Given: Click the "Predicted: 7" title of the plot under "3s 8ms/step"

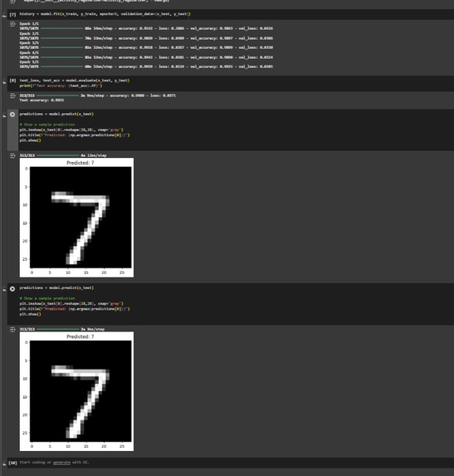Looking at the screenshot, I should (x=80, y=336).
